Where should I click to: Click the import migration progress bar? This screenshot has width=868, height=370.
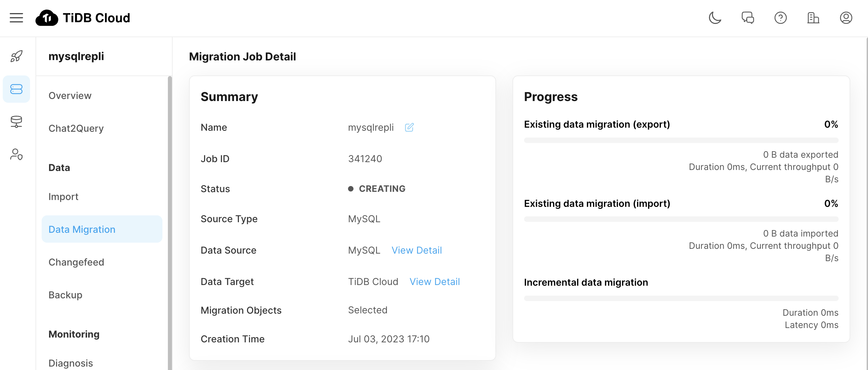pyautogui.click(x=681, y=219)
